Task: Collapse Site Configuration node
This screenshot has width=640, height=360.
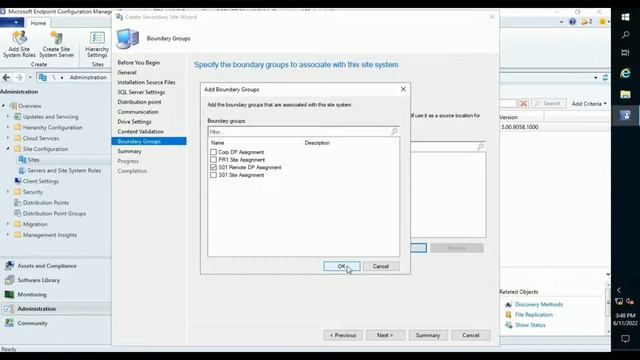Action: click(8, 149)
